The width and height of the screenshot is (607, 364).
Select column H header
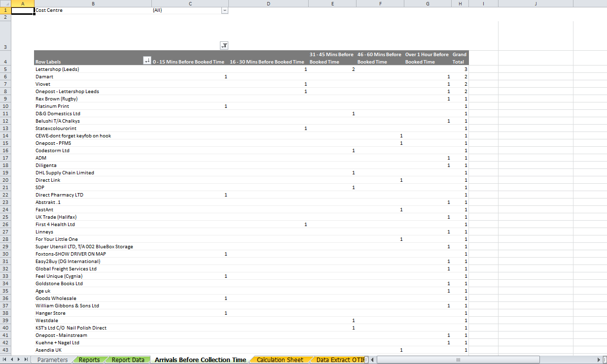coord(460,3)
